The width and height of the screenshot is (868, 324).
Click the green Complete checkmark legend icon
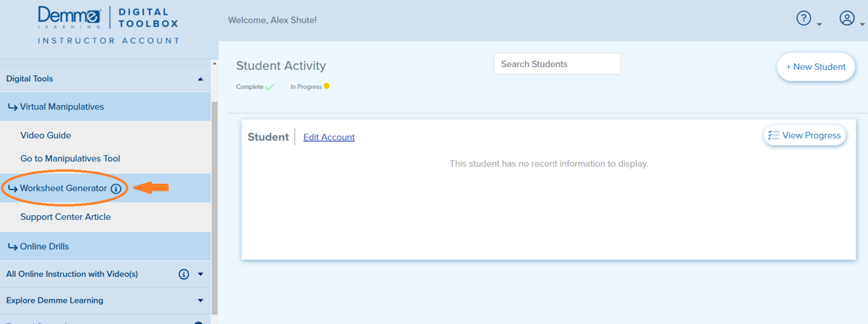pos(270,87)
